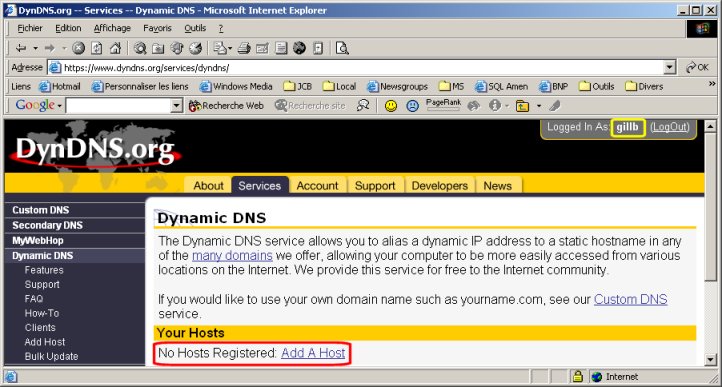
Task: Open the Search pane icon
Action: tap(140, 48)
